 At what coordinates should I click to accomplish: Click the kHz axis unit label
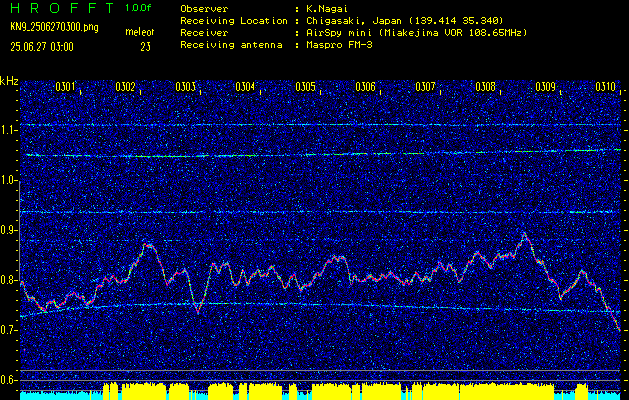pos(9,81)
